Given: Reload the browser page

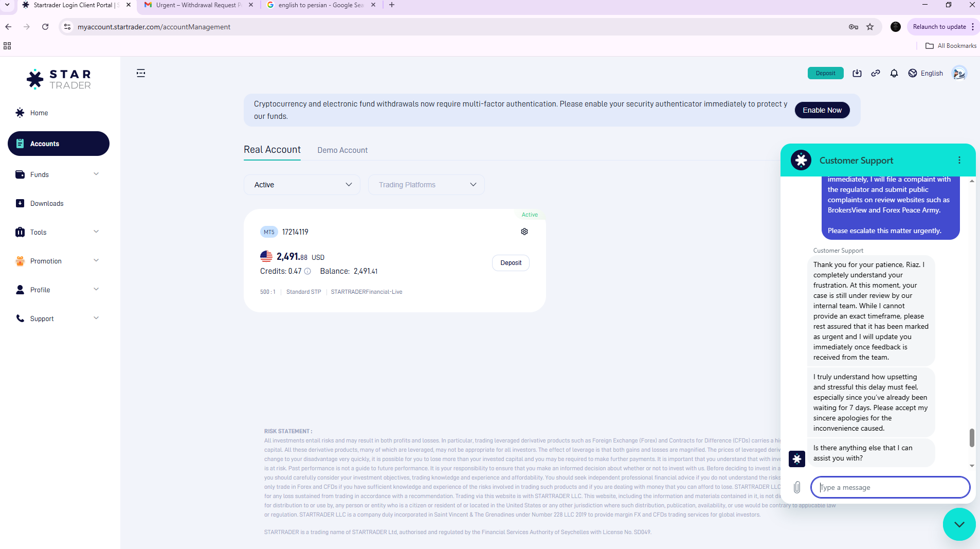Looking at the screenshot, I should (x=45, y=27).
